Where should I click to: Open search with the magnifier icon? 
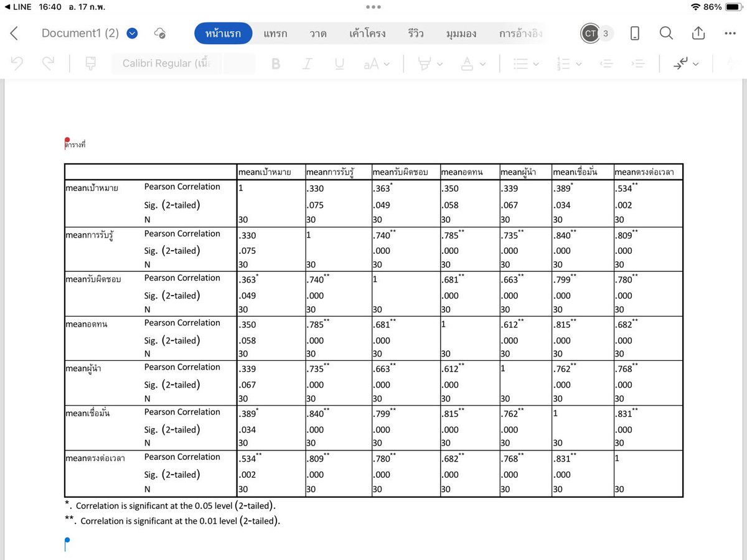[666, 34]
